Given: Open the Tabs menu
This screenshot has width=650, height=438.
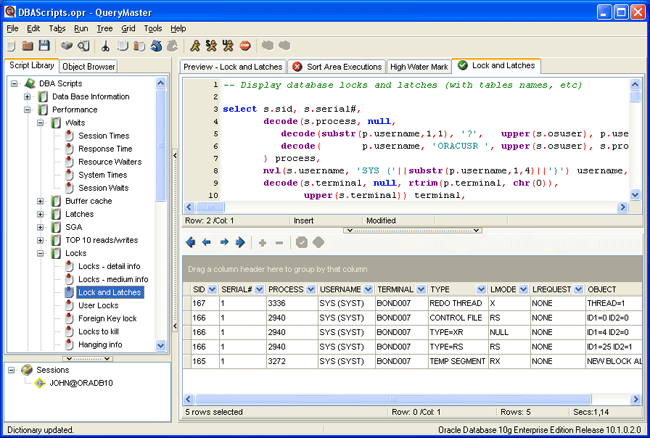Looking at the screenshot, I should tap(57, 29).
